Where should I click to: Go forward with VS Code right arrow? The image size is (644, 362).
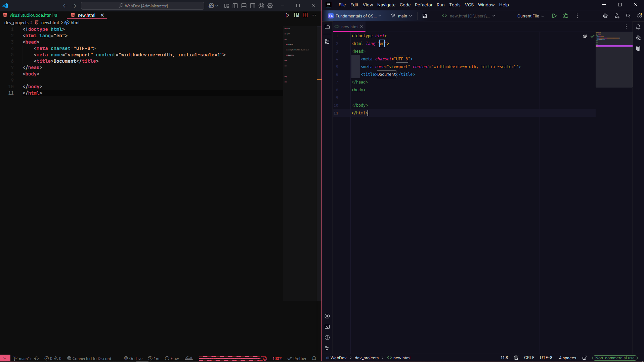coord(74,6)
